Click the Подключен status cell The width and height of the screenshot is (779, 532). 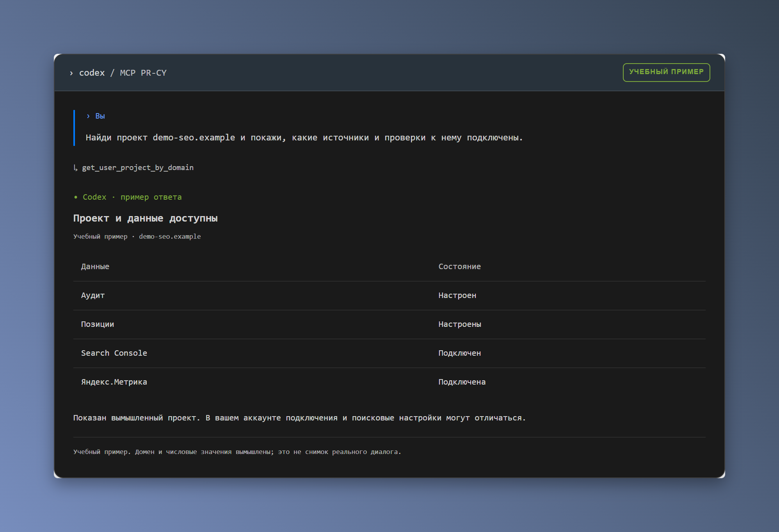click(459, 353)
